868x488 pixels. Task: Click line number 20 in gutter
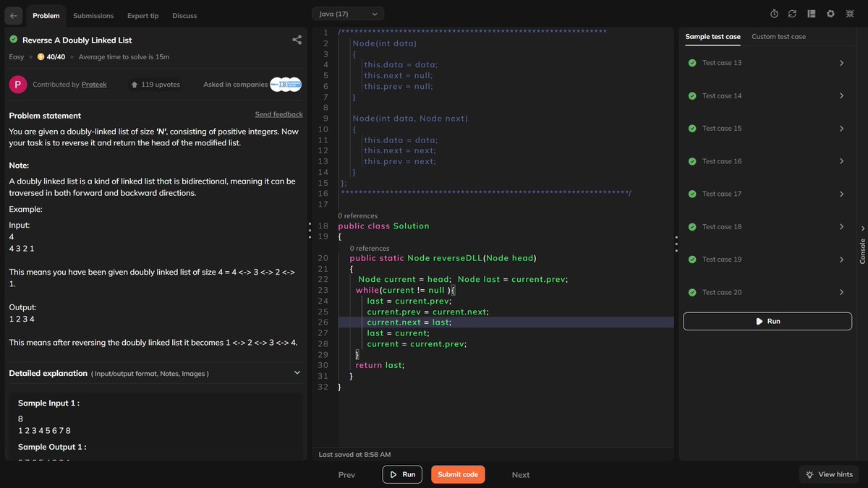click(323, 258)
